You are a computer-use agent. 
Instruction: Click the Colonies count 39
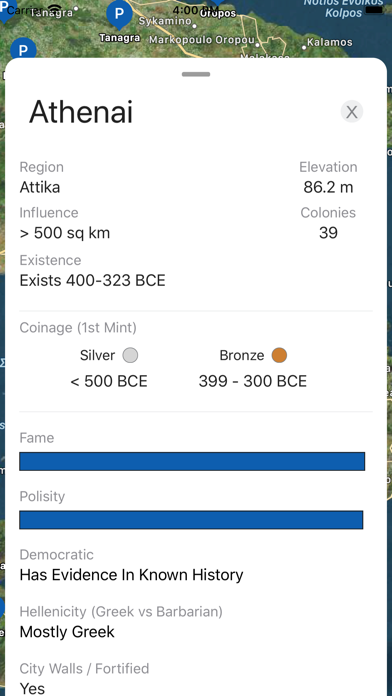click(328, 233)
